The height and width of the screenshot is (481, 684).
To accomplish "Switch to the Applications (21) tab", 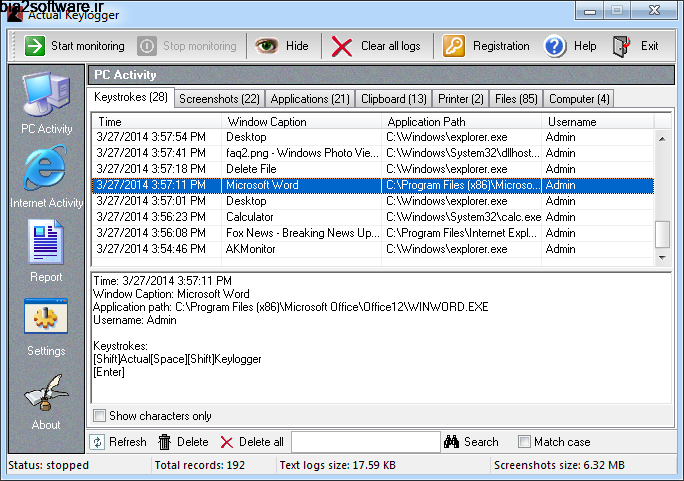I will 310,99.
